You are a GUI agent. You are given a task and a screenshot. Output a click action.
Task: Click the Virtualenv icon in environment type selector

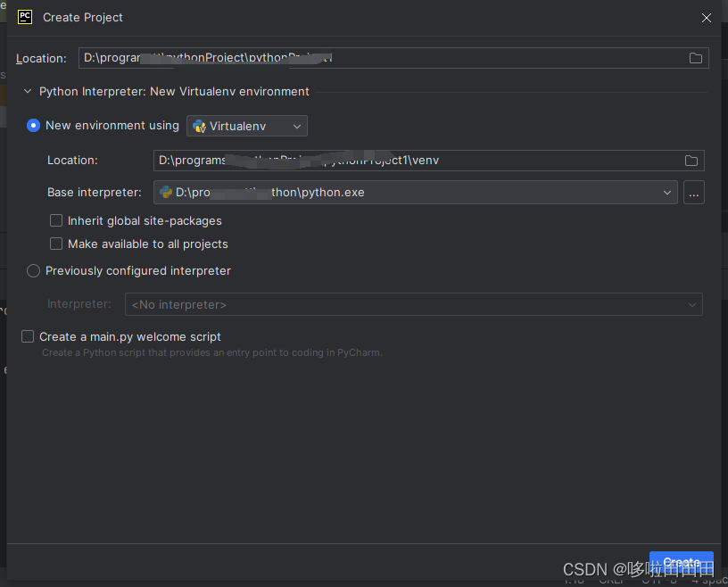[x=198, y=126]
